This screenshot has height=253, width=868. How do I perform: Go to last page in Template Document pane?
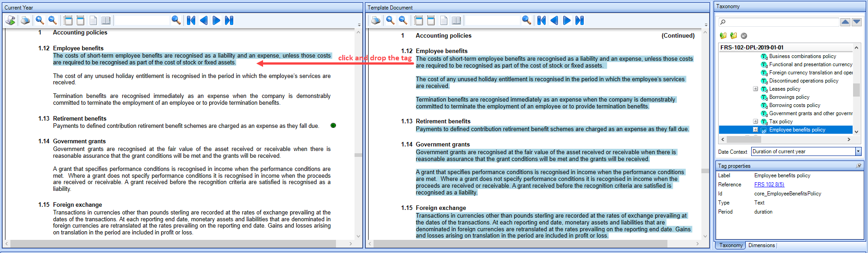[x=580, y=20]
